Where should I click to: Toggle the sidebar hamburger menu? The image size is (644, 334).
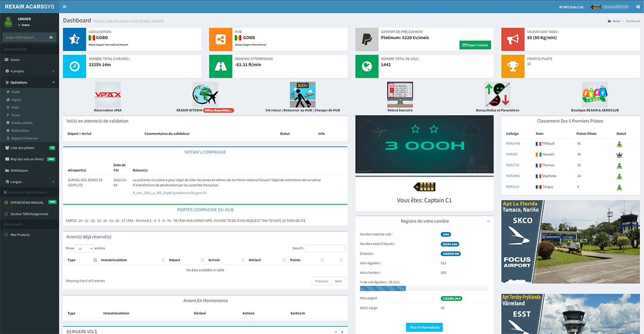coord(64,7)
